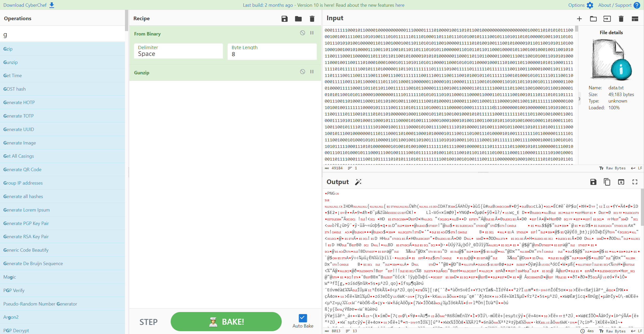Set breakpoint on Gunzip operation
Viewport: 644px width, 334px height.
pyautogui.click(x=312, y=72)
